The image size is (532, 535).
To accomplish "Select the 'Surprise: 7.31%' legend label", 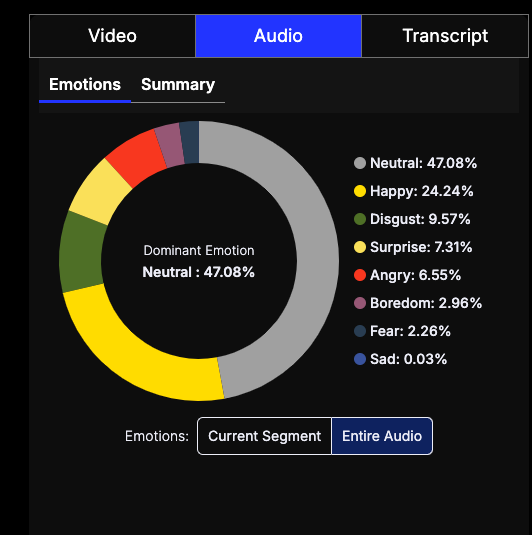I will (421, 247).
